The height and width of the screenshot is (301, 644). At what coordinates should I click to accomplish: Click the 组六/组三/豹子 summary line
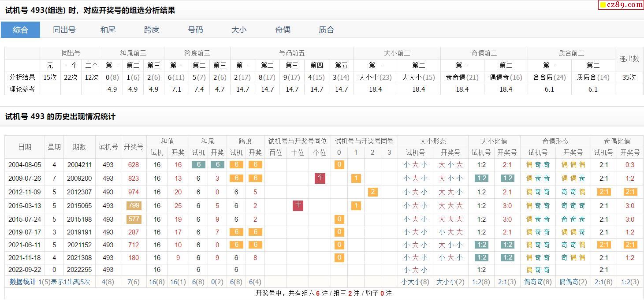pyautogui.click(x=324, y=293)
